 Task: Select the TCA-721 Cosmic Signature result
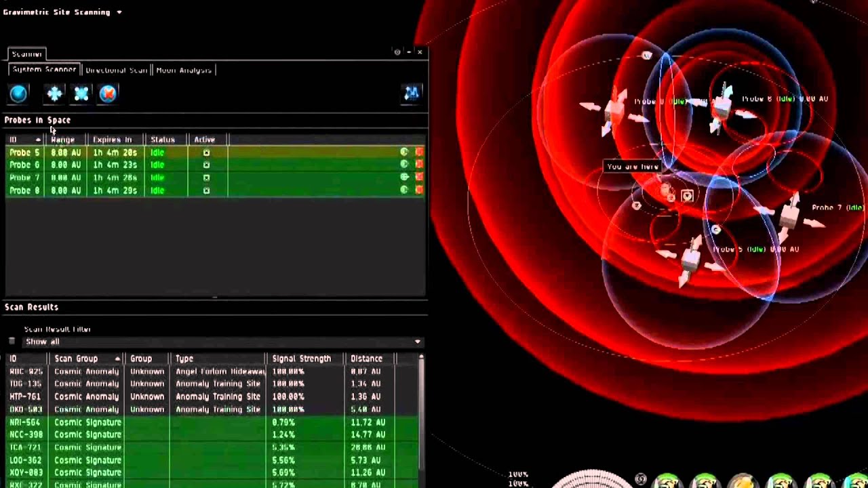click(x=212, y=447)
